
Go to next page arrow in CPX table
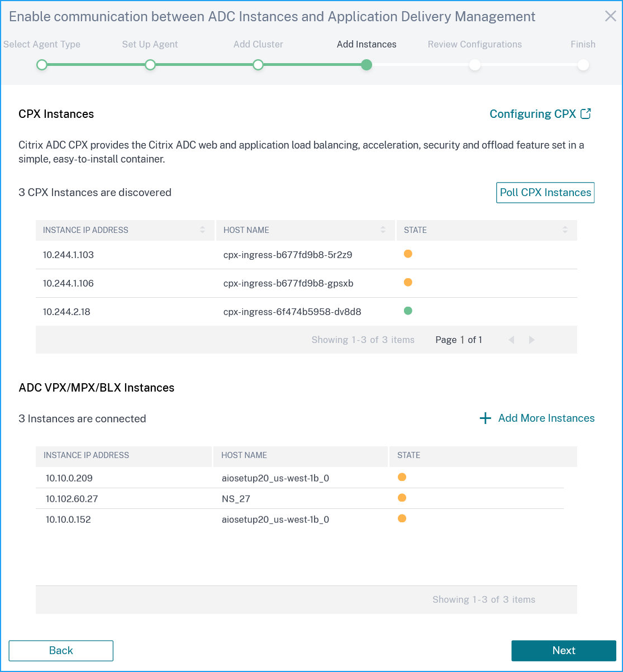(x=532, y=340)
